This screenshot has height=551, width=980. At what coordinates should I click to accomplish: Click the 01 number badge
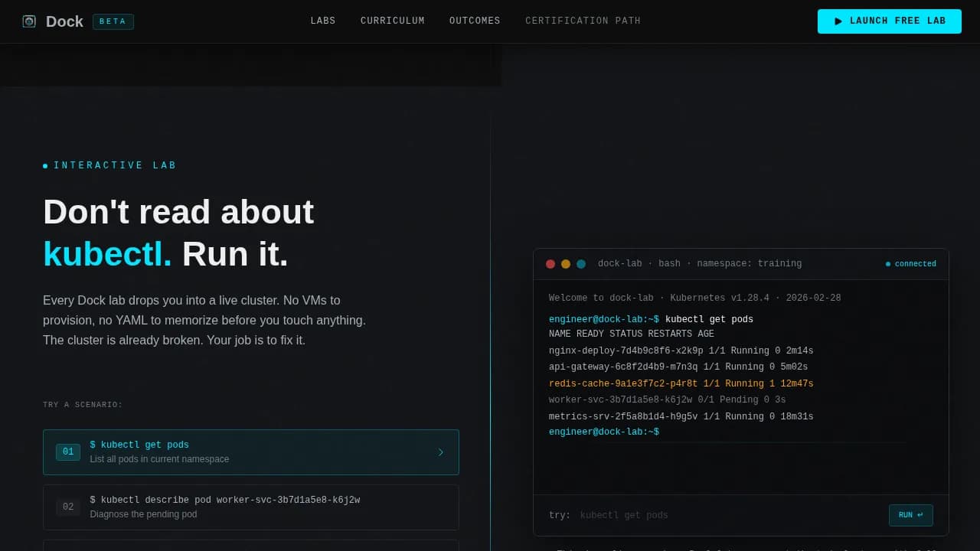coord(68,452)
